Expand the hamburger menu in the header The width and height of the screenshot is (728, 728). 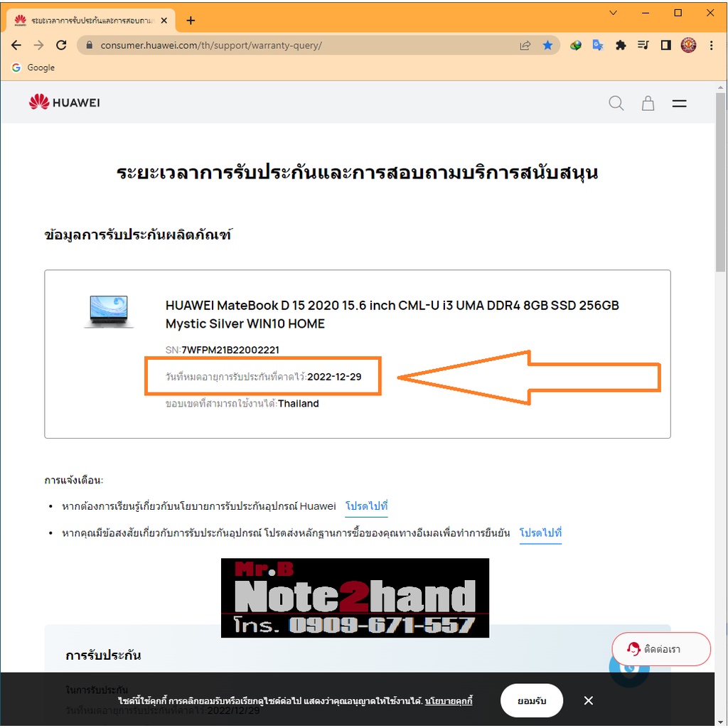click(x=679, y=104)
